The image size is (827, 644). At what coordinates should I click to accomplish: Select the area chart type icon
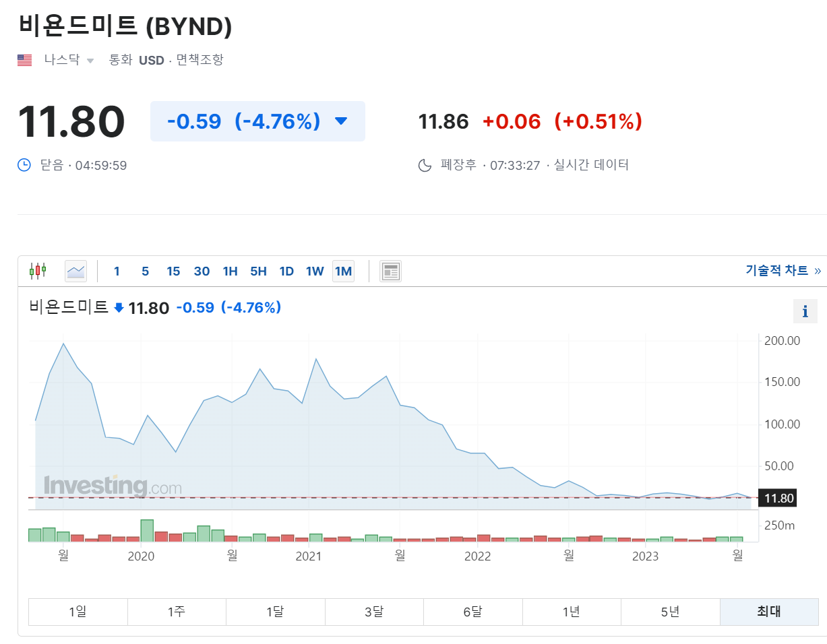coord(76,271)
